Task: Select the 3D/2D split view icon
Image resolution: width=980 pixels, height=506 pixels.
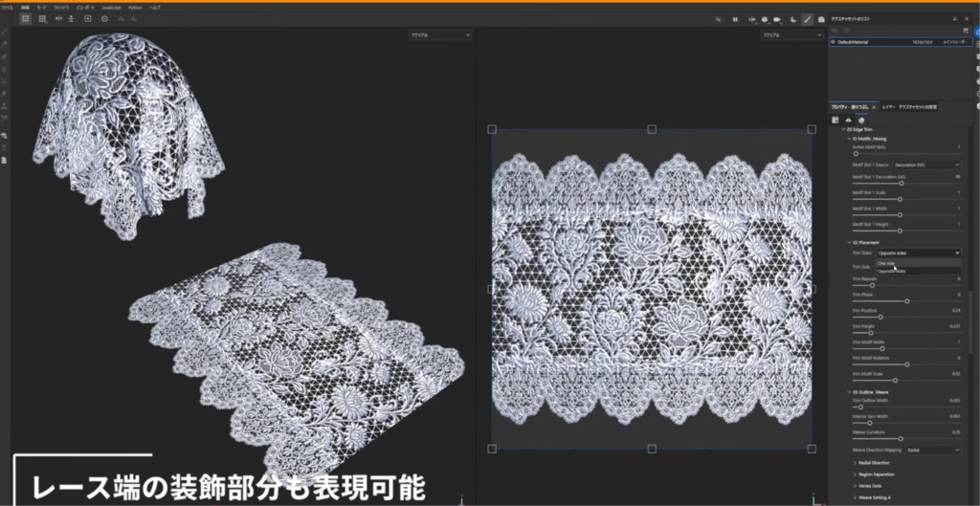Action: [25, 19]
